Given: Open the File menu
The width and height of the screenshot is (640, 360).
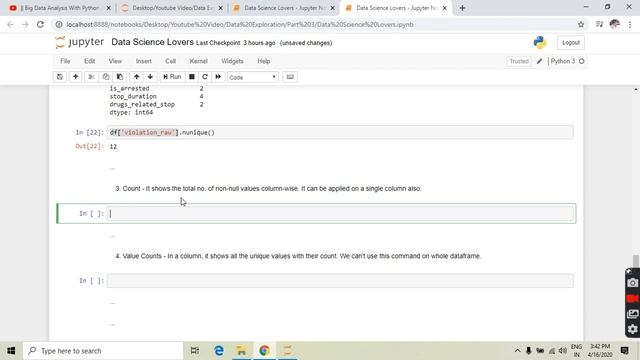Looking at the screenshot, I should 65,61.
